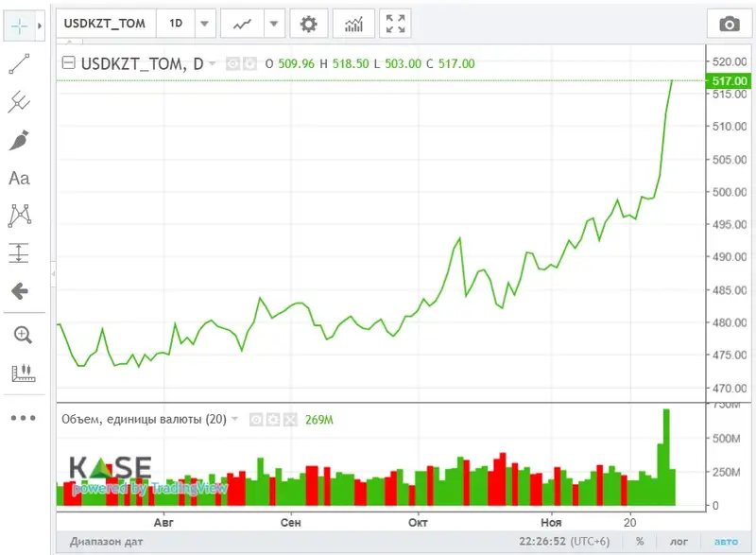Toggle logarithmic scale 'лог'
The image size is (756, 555).
(x=679, y=542)
